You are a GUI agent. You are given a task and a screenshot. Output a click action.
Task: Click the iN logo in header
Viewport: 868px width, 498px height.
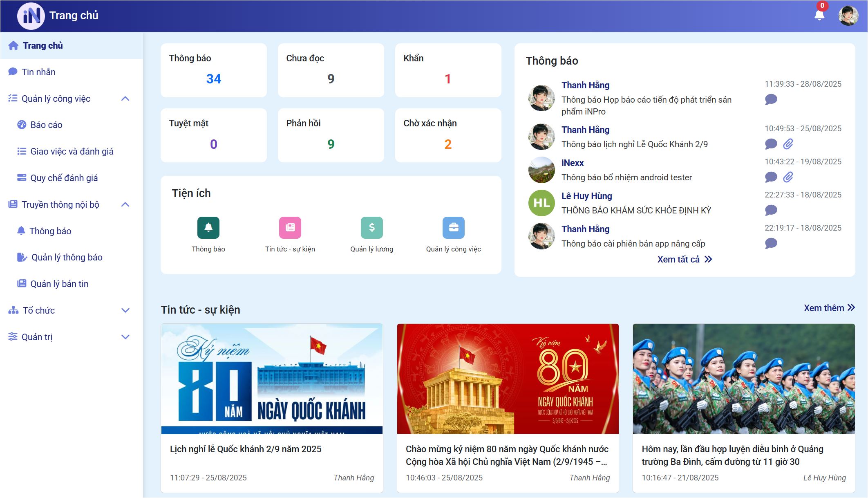click(31, 16)
